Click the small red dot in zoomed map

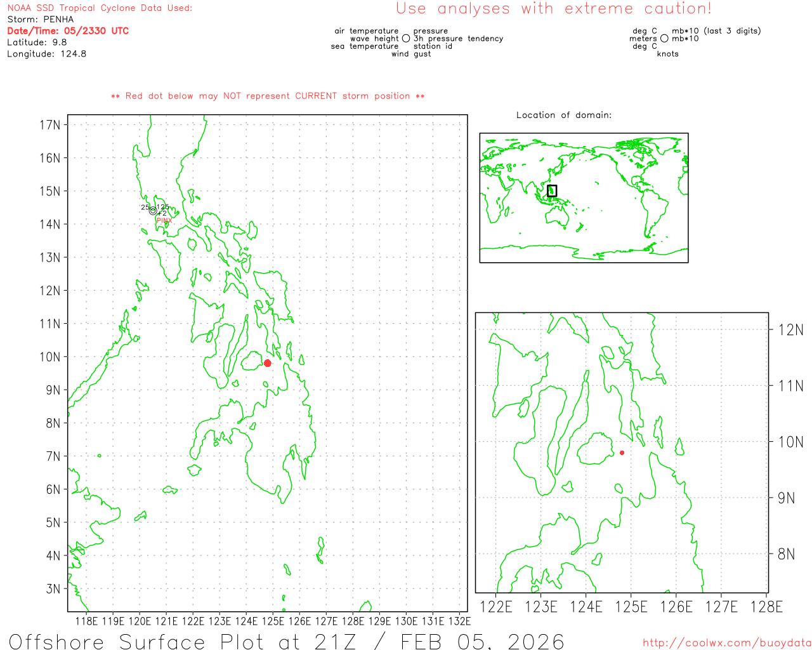pos(622,453)
